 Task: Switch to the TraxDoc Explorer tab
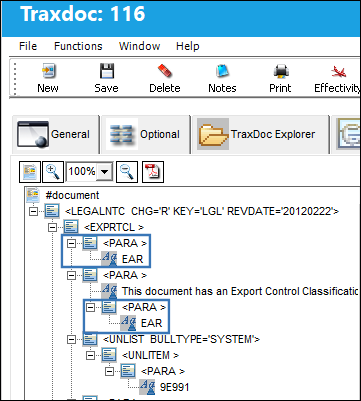[260, 134]
